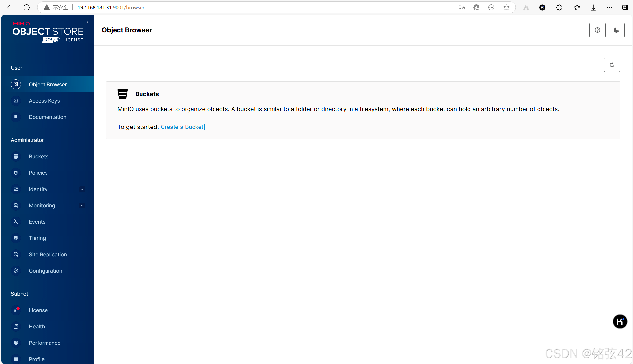Click the Tiering layers icon
The height and width of the screenshot is (364, 633).
[x=16, y=238]
